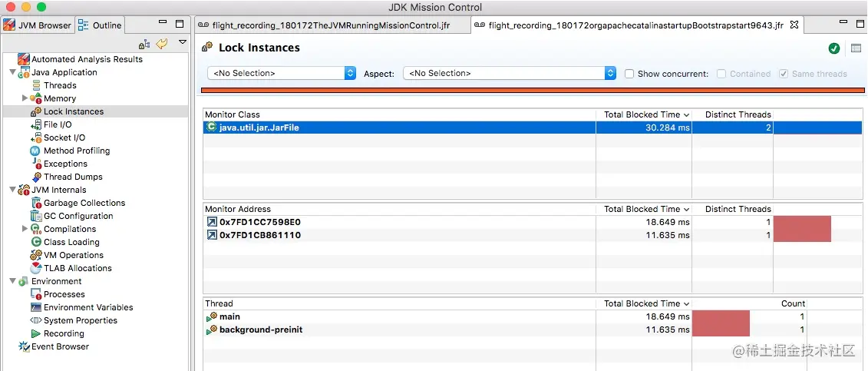This screenshot has width=868, height=371.
Task: Enable the Show concurrent checkbox
Action: [x=629, y=74]
